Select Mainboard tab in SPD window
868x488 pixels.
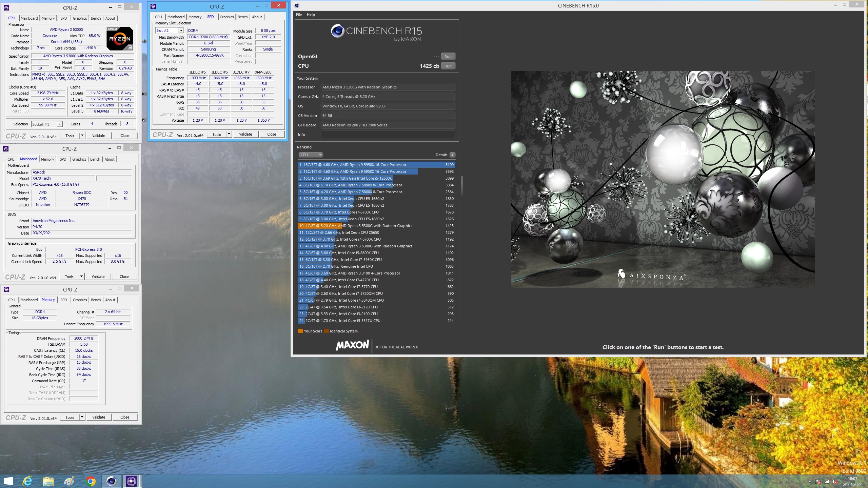coord(176,17)
